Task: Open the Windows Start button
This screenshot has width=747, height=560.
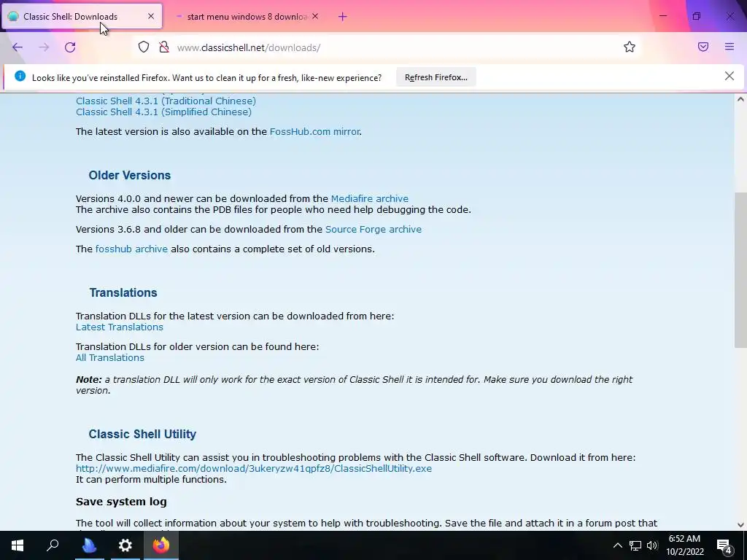Action: pos(18,545)
